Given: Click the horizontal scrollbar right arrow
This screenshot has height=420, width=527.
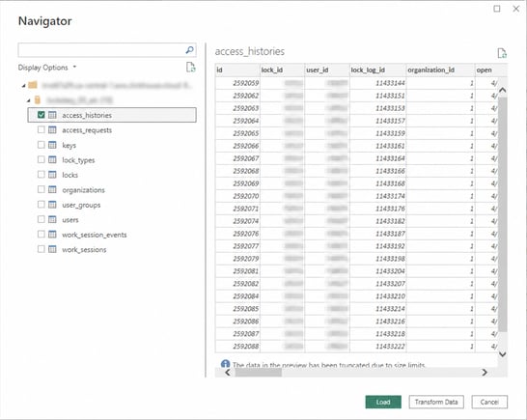Looking at the screenshot, I should click(485, 373).
